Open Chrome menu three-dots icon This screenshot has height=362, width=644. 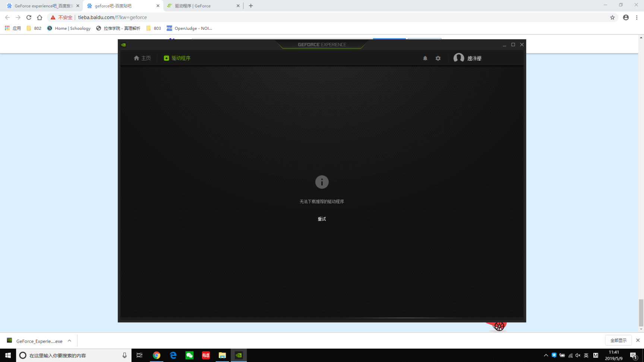tap(637, 18)
